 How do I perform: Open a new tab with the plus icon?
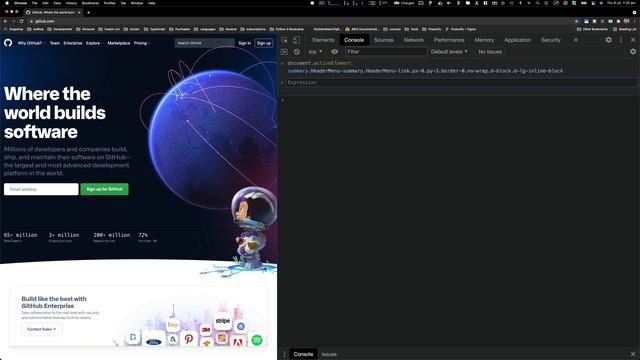point(89,12)
